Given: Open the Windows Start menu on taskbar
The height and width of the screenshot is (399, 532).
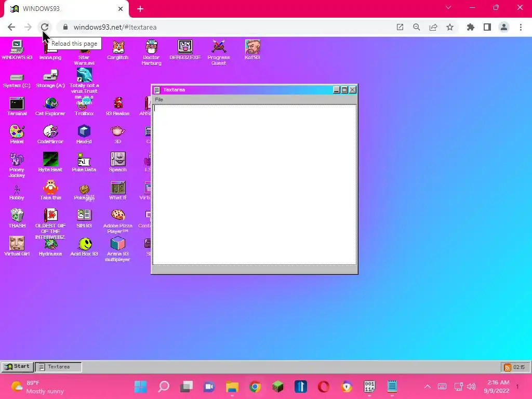Looking at the screenshot, I should [x=140, y=387].
